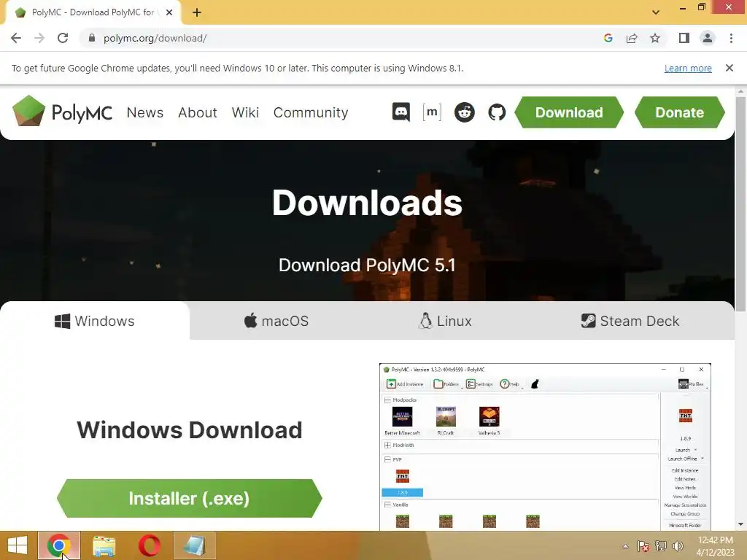Open a new browser tab
Viewport: 747px width, 560px height.
point(197,12)
